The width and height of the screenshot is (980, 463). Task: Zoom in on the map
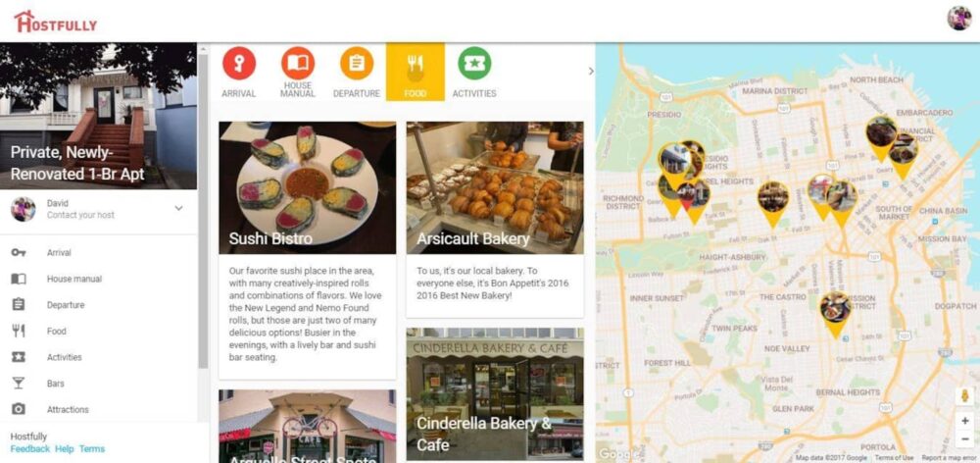click(964, 421)
